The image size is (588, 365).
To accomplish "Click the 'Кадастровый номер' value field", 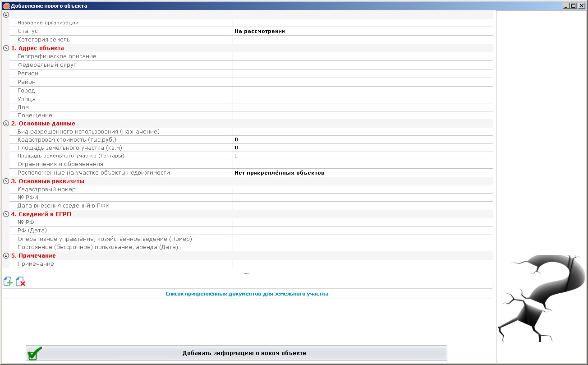I will tap(363, 189).
